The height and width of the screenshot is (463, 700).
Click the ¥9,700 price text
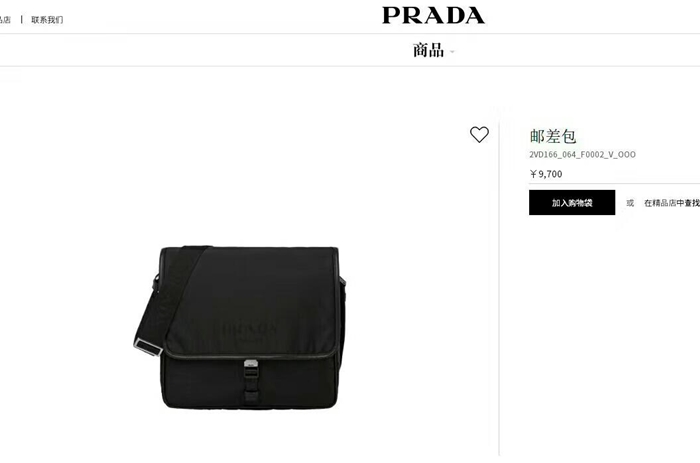click(546, 174)
